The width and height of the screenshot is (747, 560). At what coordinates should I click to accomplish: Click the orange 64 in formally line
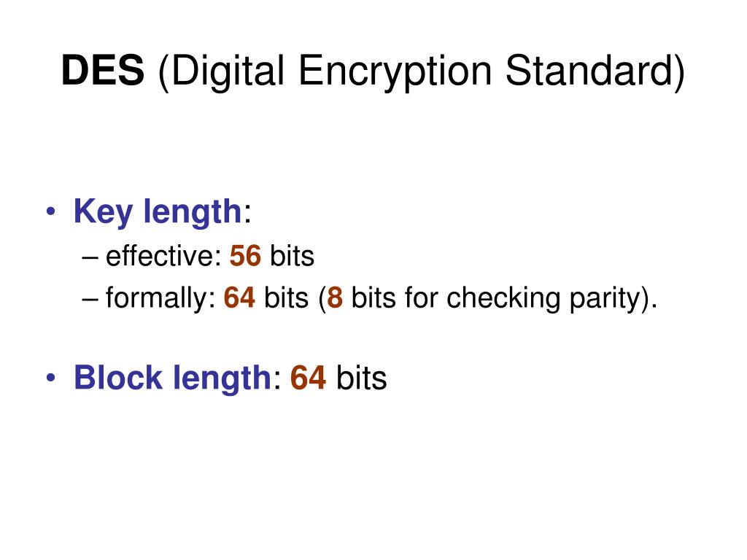(x=239, y=297)
